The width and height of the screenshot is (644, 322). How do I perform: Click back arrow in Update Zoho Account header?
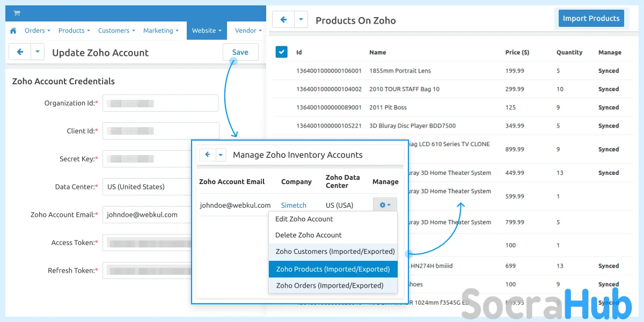20,52
